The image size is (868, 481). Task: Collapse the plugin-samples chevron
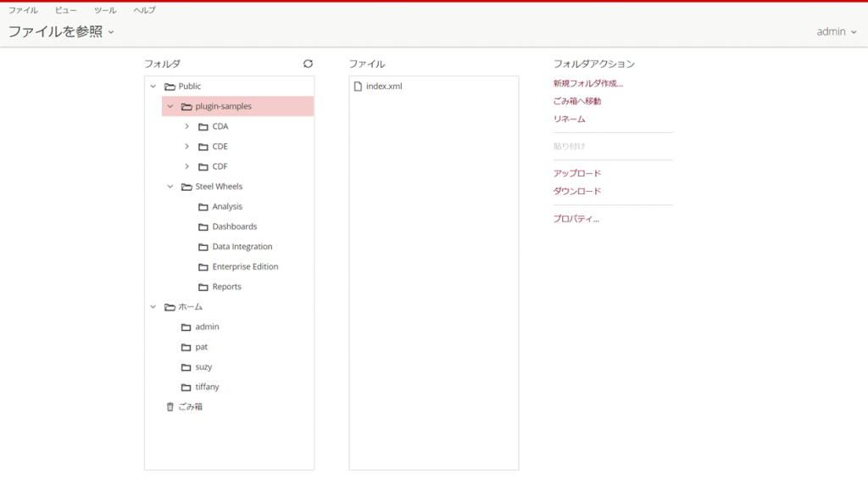(x=170, y=106)
